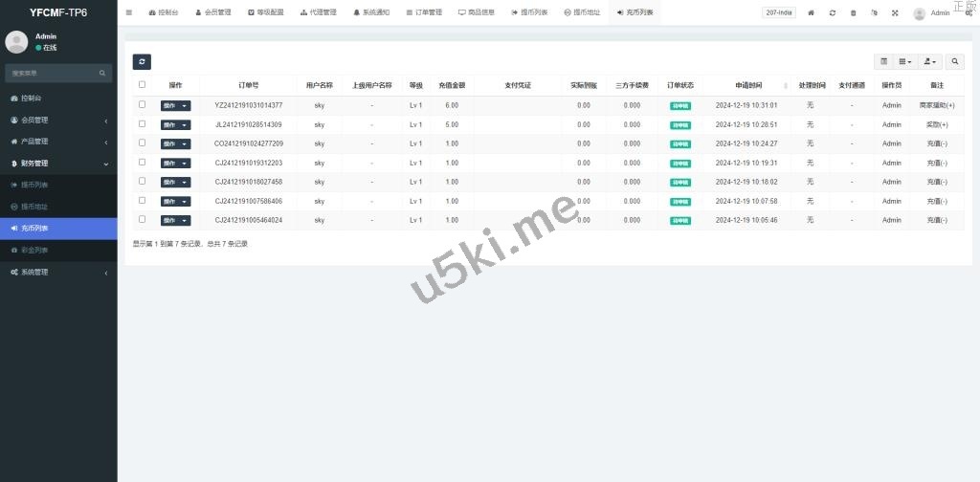The image size is (980, 482).
Task: Open the columns grid dropdown
Action: (905, 61)
